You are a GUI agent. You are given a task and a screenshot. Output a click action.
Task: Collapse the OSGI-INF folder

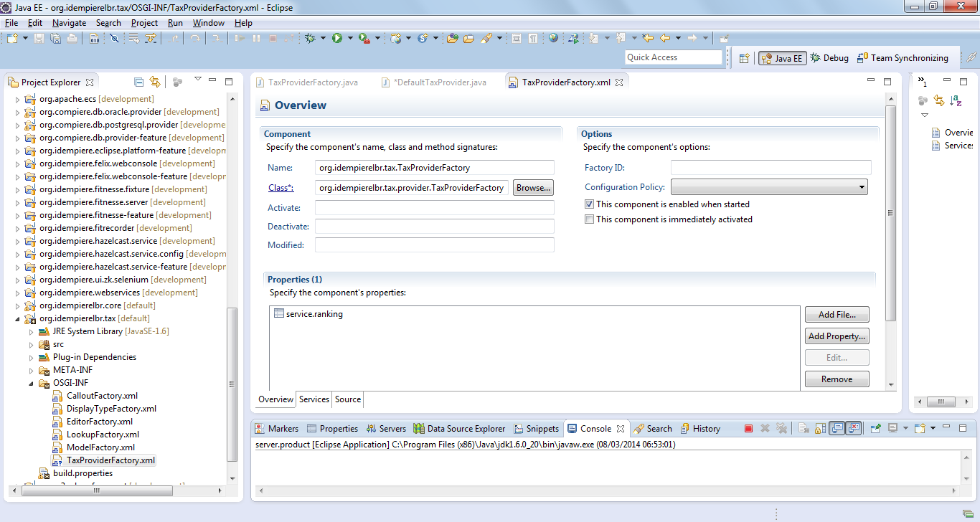(x=31, y=384)
